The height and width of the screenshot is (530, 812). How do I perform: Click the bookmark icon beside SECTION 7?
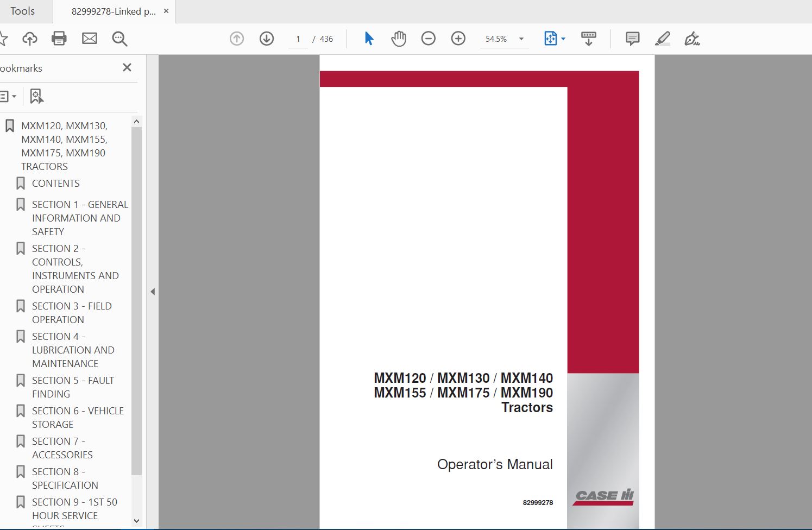coord(21,441)
